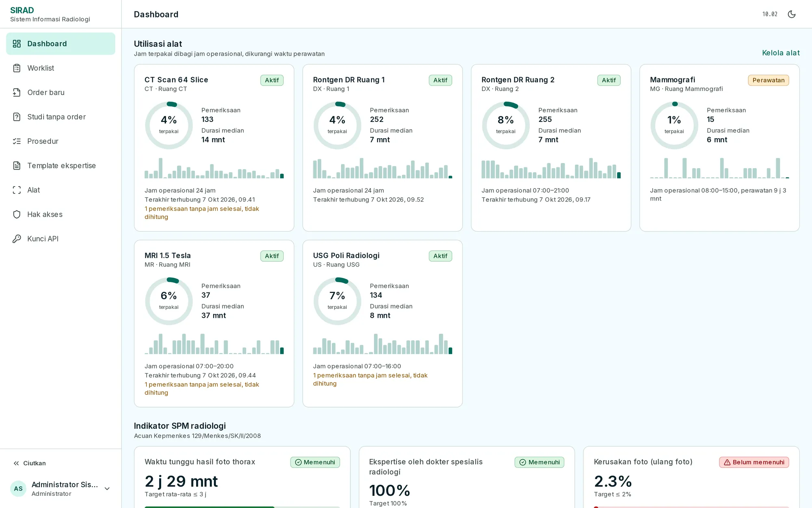Select Template ekspertise menu item
The width and height of the screenshot is (812, 508).
(60, 165)
